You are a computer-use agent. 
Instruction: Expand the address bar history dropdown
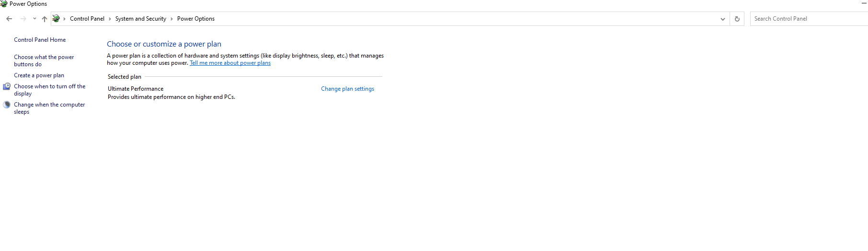pyautogui.click(x=722, y=19)
